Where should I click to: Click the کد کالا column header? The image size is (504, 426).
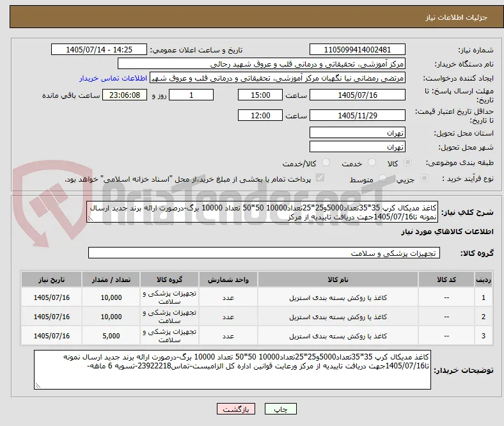(446, 280)
